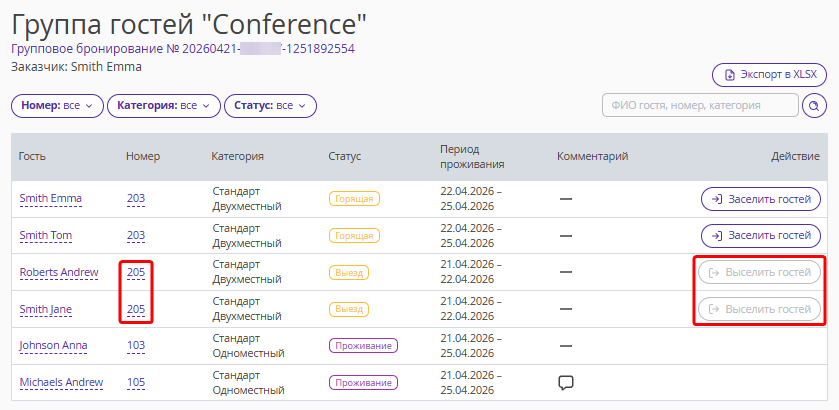
Task: Open guest link Johnson Anna
Action: click(54, 346)
